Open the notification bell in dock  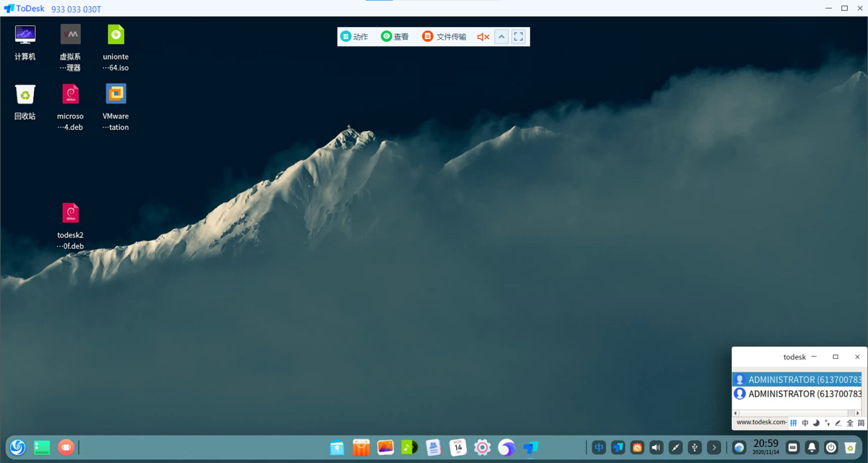(812, 448)
